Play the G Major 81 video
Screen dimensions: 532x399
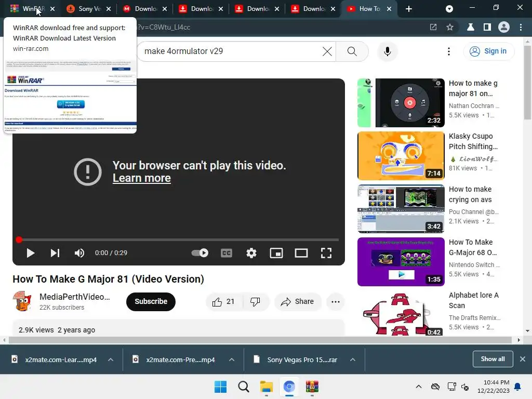(x=31, y=253)
